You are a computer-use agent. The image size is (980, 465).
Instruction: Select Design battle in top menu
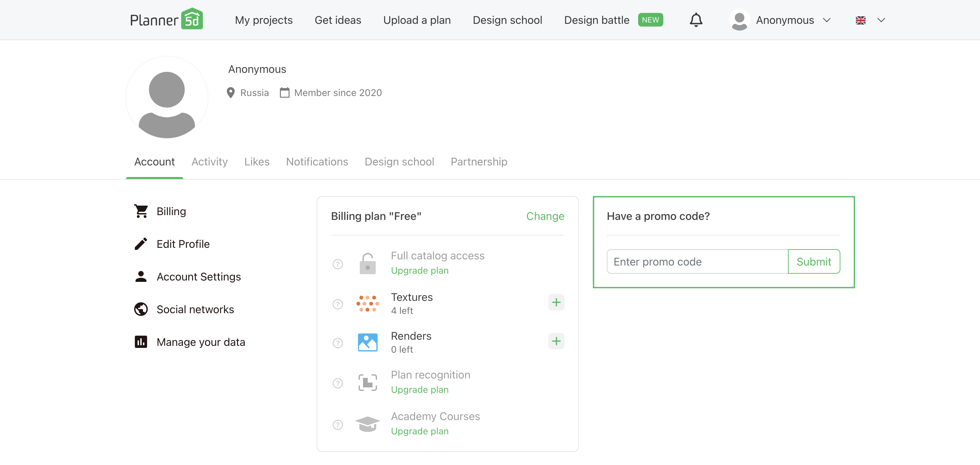pyautogui.click(x=596, y=20)
